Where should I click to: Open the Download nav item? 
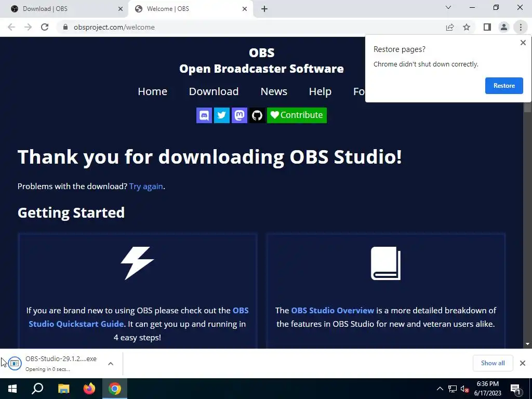click(214, 91)
